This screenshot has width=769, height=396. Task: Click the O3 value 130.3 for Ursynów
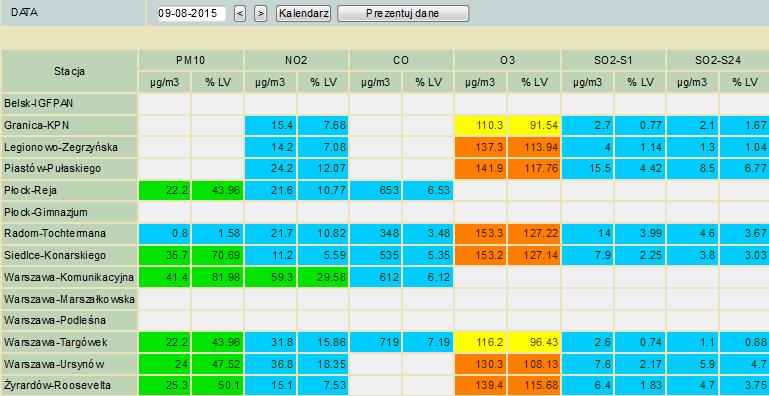click(481, 364)
